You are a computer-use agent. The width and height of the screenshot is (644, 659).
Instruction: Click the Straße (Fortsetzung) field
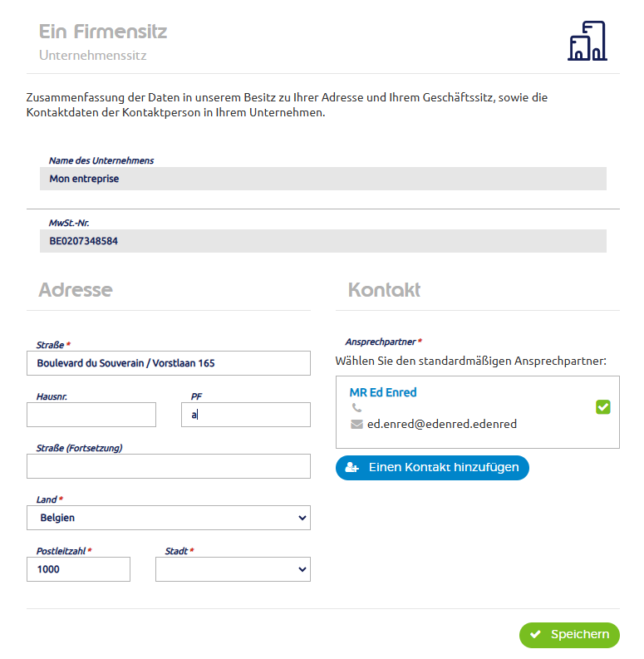(169, 466)
